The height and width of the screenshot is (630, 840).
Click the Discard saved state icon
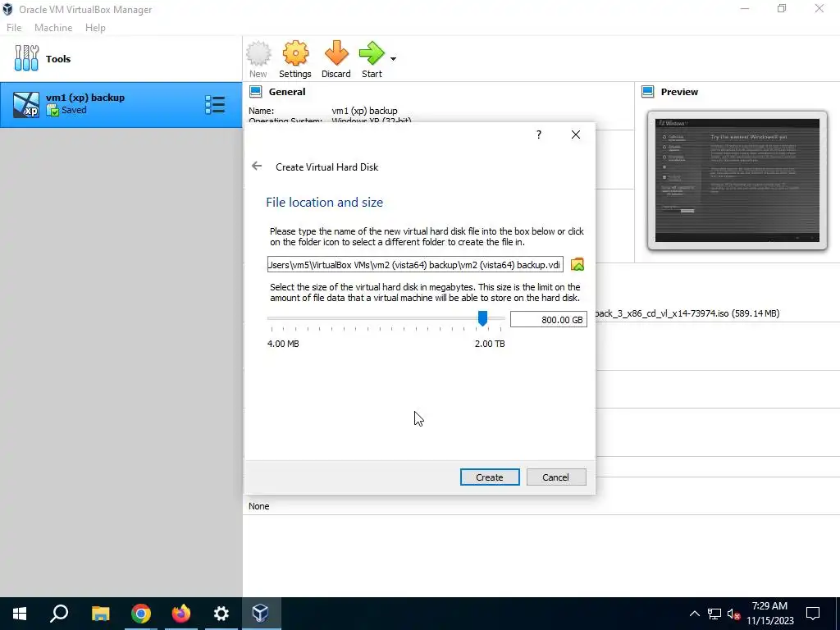click(x=336, y=59)
